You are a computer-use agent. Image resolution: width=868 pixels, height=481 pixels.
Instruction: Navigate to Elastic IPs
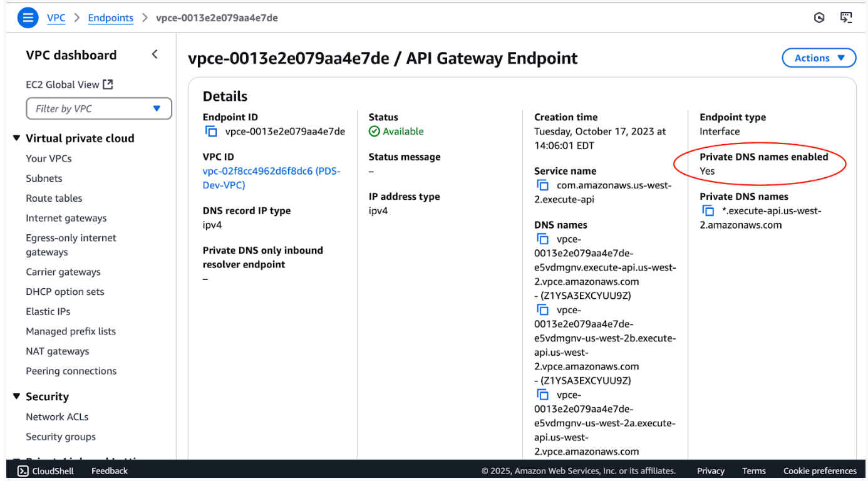click(x=48, y=311)
